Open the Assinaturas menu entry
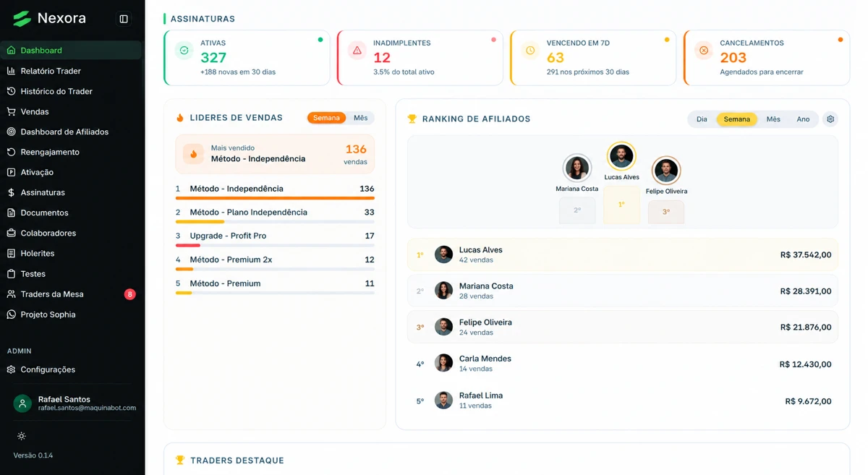Viewport: 868px width, 475px height. coord(71,192)
